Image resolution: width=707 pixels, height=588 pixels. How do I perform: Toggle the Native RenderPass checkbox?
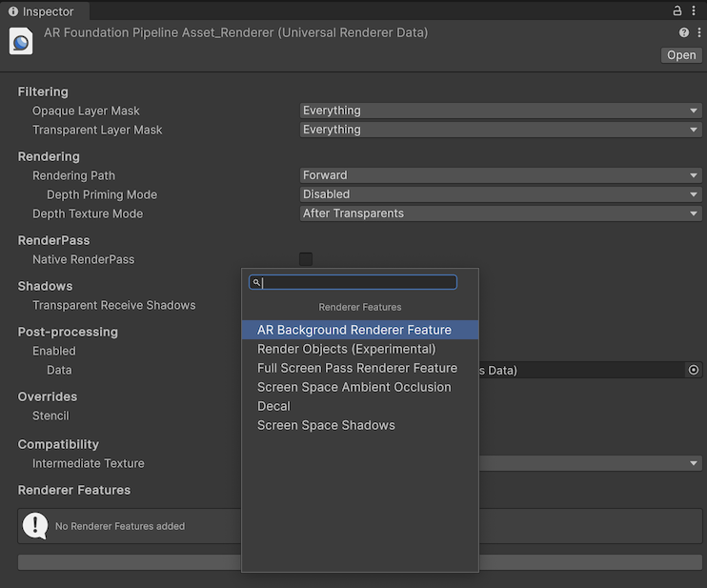point(306,259)
